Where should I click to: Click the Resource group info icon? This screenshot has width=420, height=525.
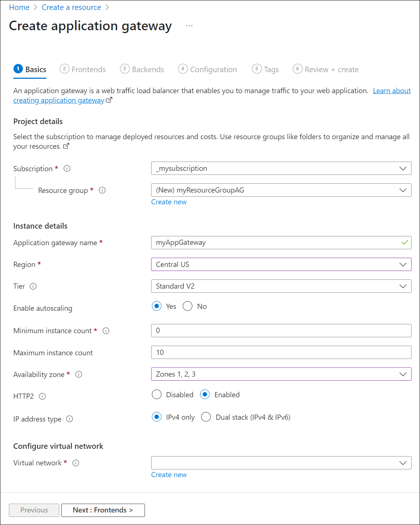click(103, 190)
